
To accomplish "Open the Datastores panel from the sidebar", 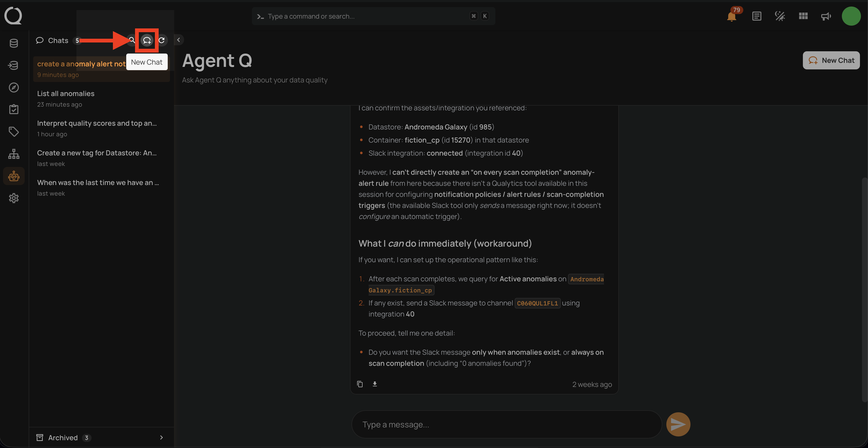I will pyautogui.click(x=14, y=43).
